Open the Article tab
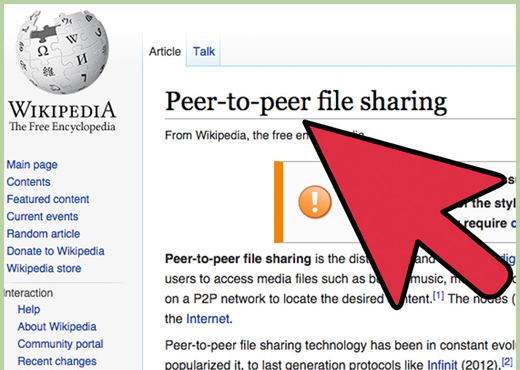 click(x=165, y=52)
